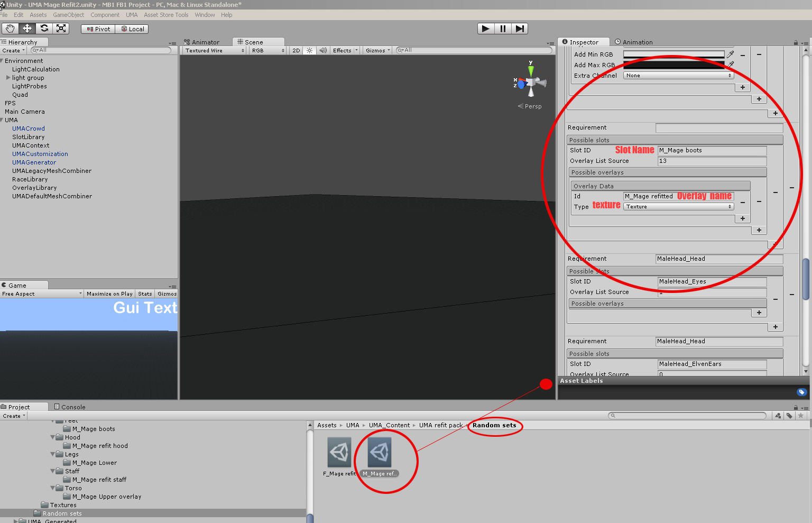Image resolution: width=812 pixels, height=523 pixels.
Task: Open the Component menu
Action: (x=105, y=15)
